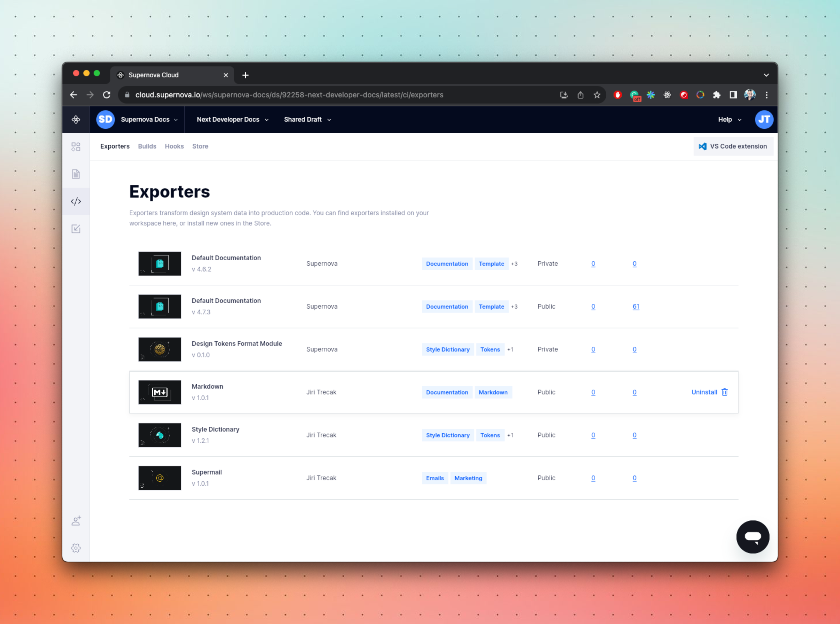Select the code exporters icon in sidebar

(76, 201)
